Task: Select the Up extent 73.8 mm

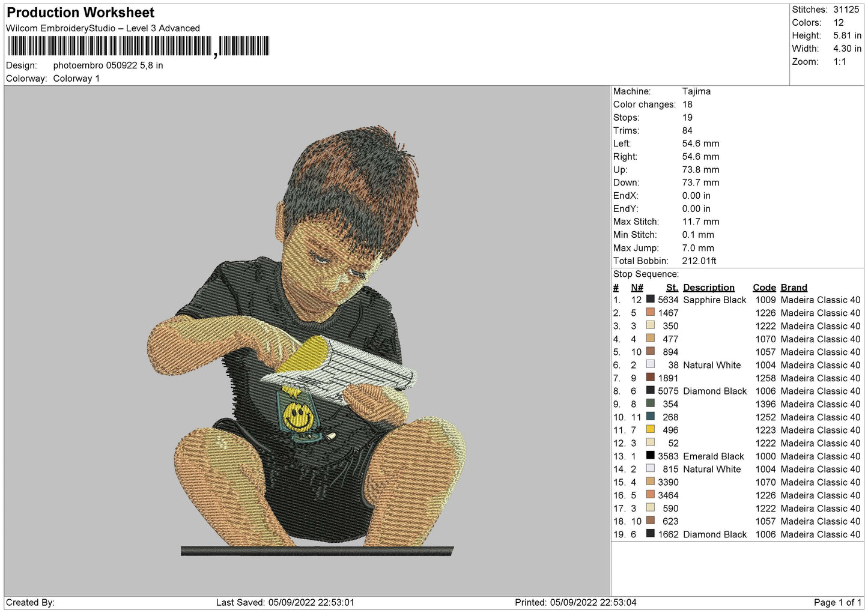Action: pyautogui.click(x=700, y=170)
